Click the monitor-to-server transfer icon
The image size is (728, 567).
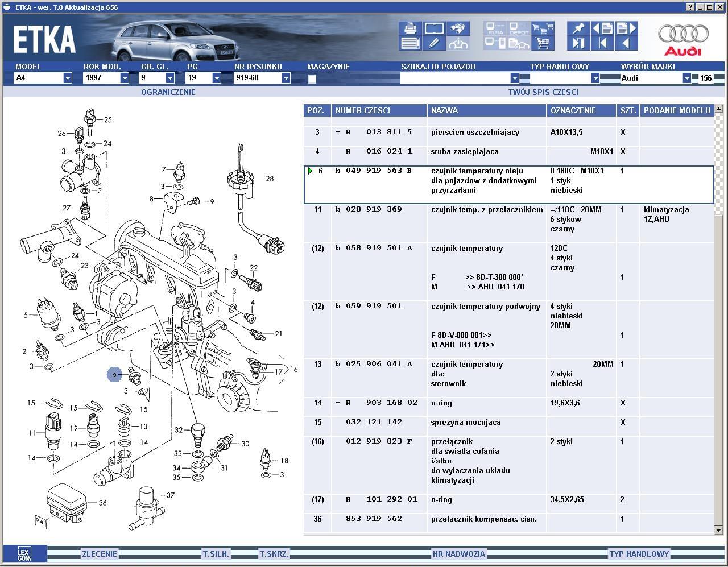point(495,43)
